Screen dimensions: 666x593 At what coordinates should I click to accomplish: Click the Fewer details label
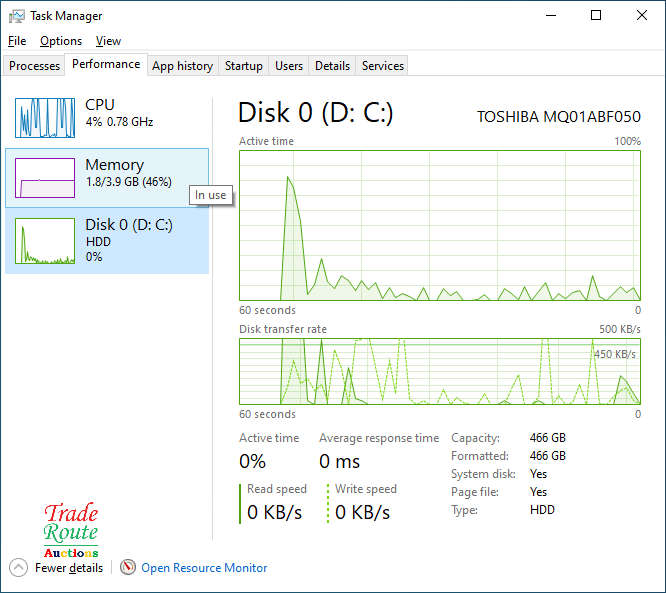click(69, 568)
